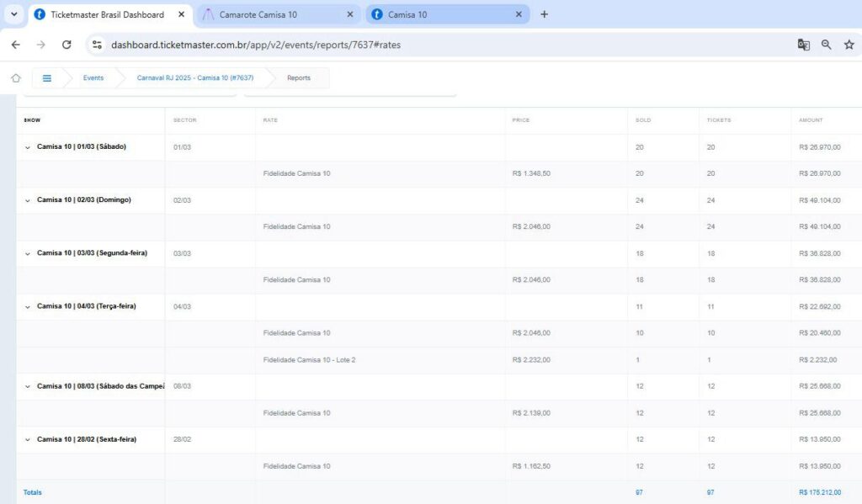Viewport: 862px width, 504px height.
Task: View site information icon in address bar
Action: coord(98,45)
